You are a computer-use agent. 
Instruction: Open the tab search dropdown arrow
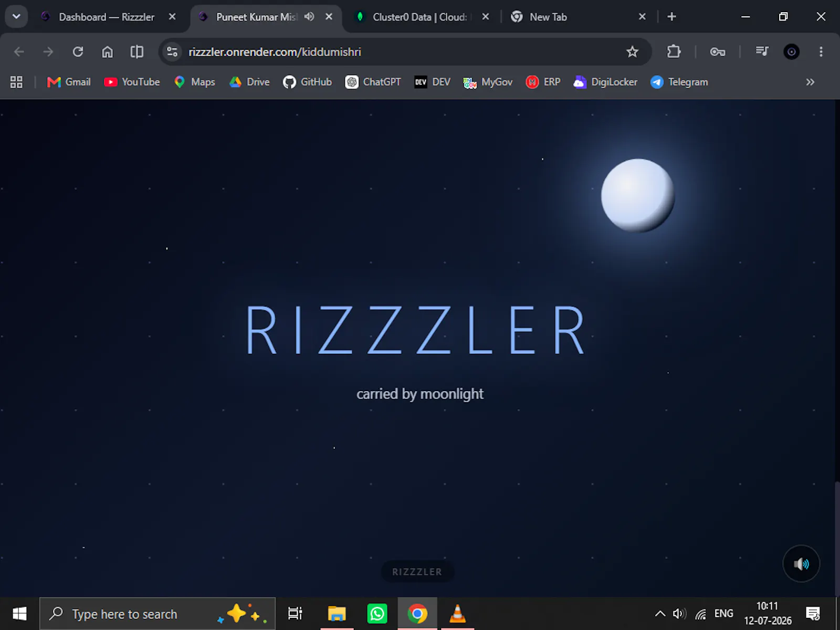(16, 17)
